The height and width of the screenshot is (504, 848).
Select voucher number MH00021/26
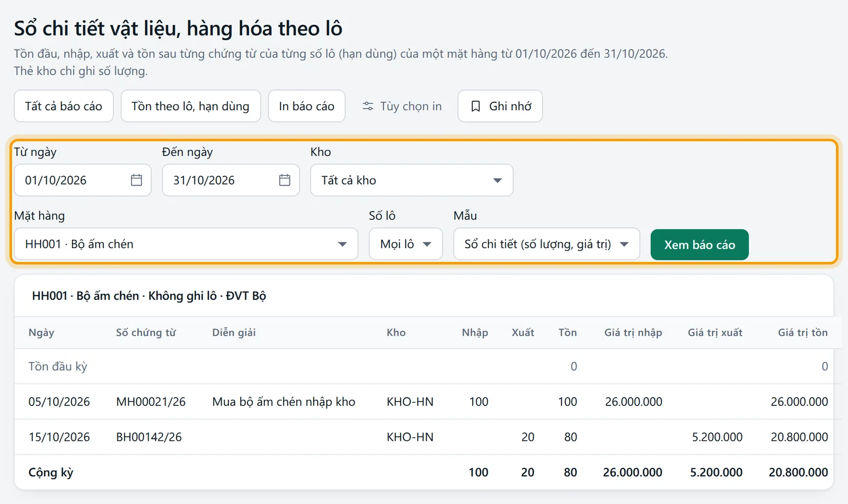151,402
